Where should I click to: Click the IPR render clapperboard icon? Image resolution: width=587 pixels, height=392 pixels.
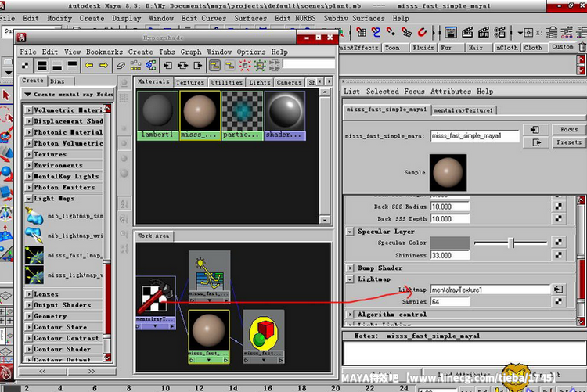point(484,33)
